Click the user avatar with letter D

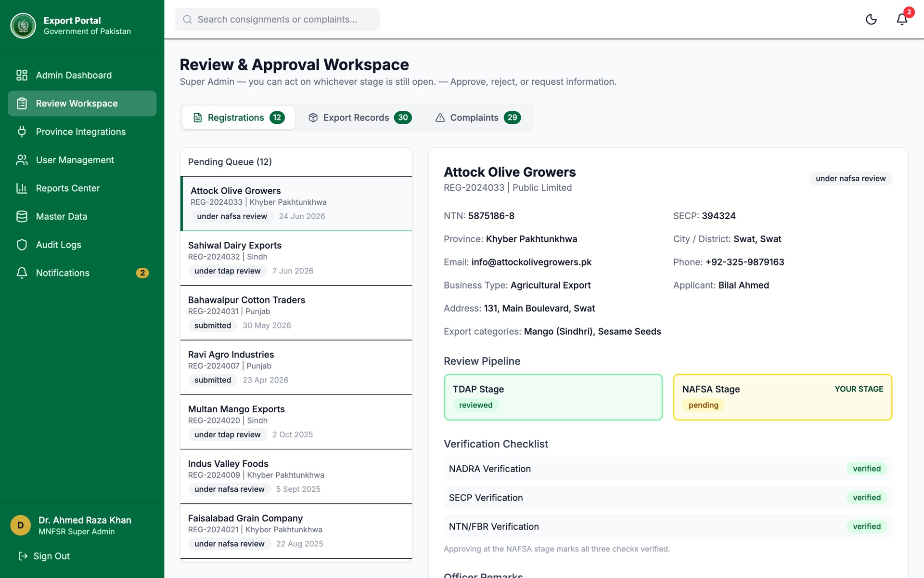21,525
